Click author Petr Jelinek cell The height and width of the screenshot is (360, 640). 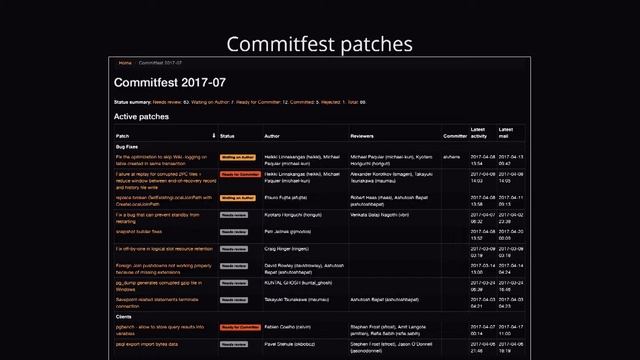tap(287, 231)
